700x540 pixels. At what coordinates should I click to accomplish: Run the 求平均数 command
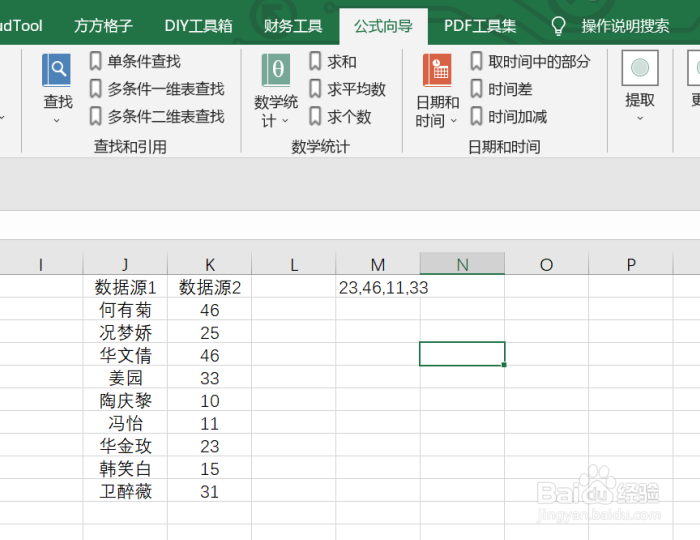click(x=357, y=89)
